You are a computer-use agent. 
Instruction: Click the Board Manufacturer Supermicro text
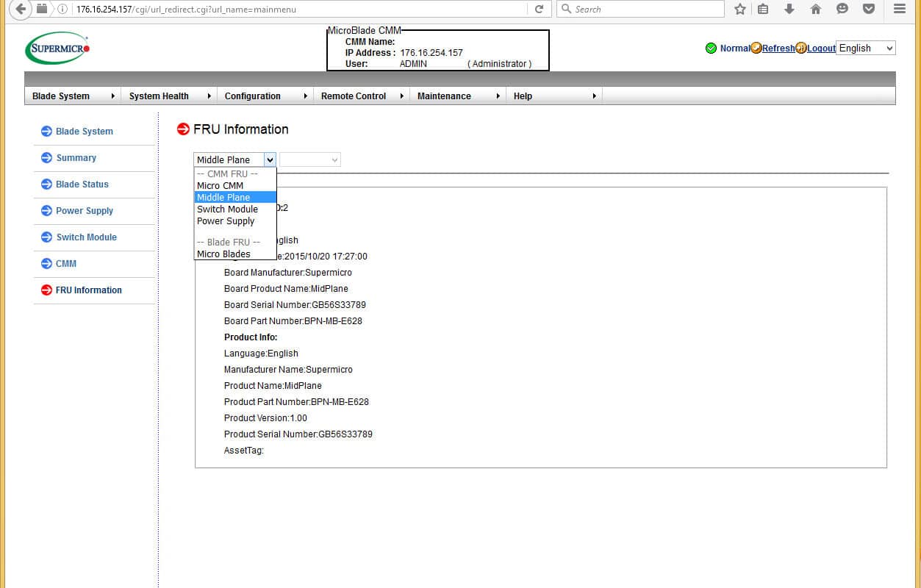[x=288, y=273]
